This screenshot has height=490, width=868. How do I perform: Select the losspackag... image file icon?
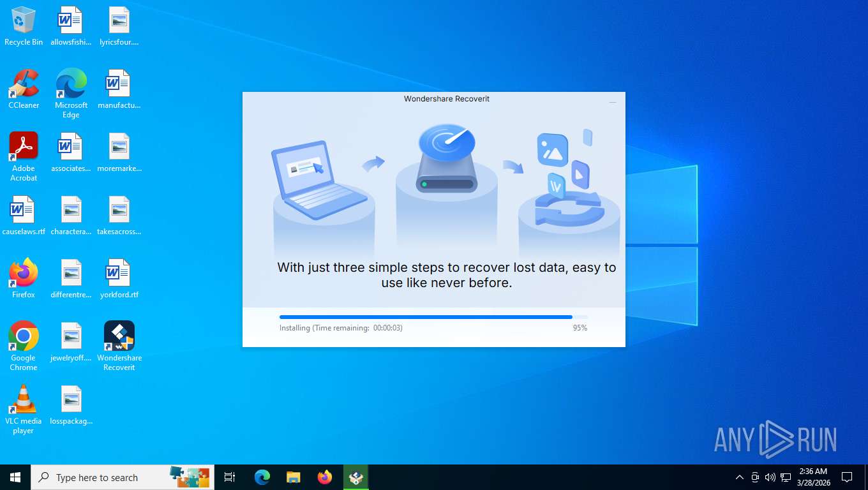[x=71, y=405]
